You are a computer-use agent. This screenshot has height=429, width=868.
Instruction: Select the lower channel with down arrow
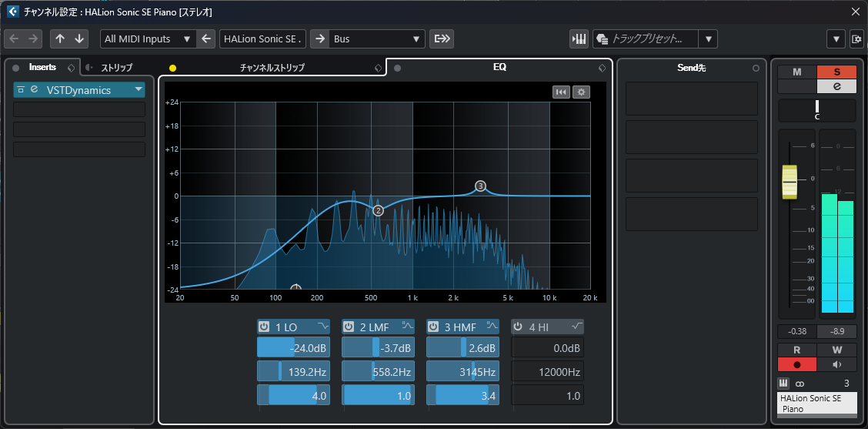(79, 39)
